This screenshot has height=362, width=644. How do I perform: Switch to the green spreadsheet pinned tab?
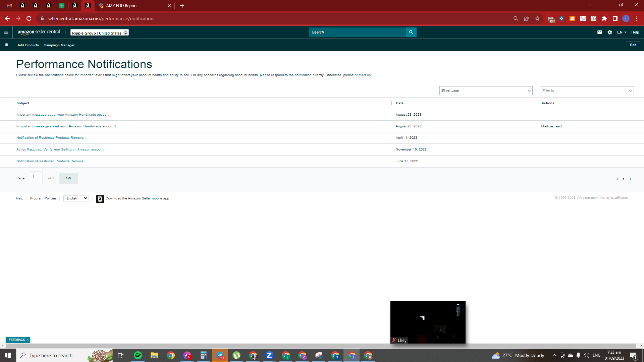(62, 6)
